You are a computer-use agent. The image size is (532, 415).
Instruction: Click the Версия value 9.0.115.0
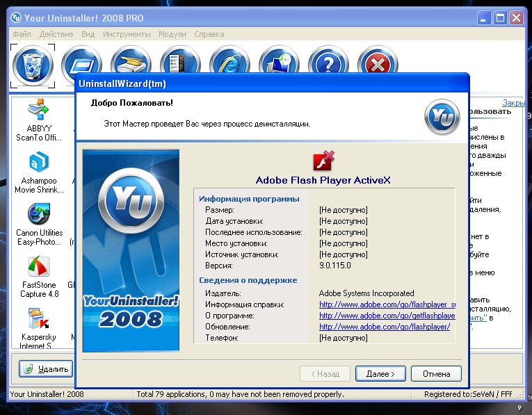[335, 266]
